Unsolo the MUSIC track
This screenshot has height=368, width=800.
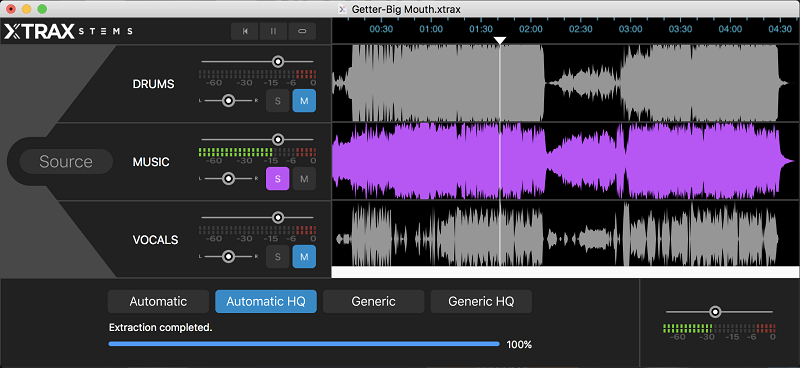[278, 179]
